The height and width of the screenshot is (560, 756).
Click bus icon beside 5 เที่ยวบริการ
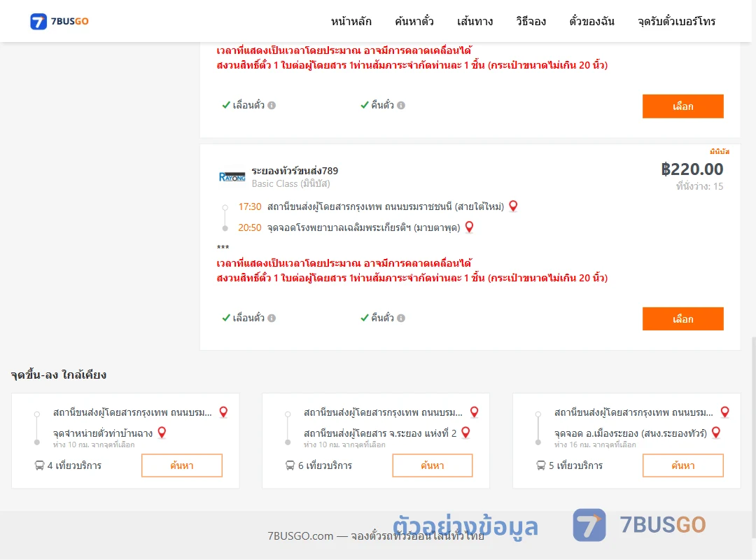(540, 465)
